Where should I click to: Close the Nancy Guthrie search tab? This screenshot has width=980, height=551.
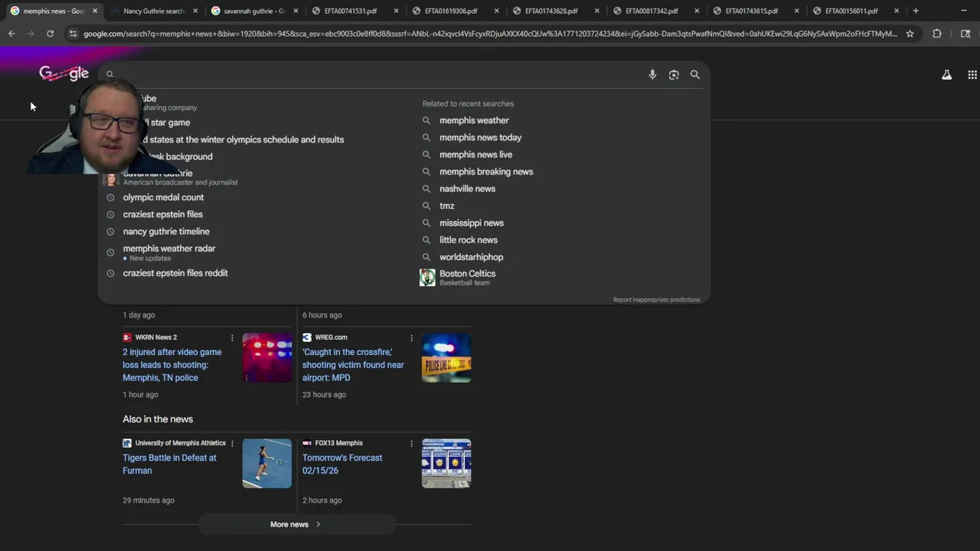[x=195, y=11]
